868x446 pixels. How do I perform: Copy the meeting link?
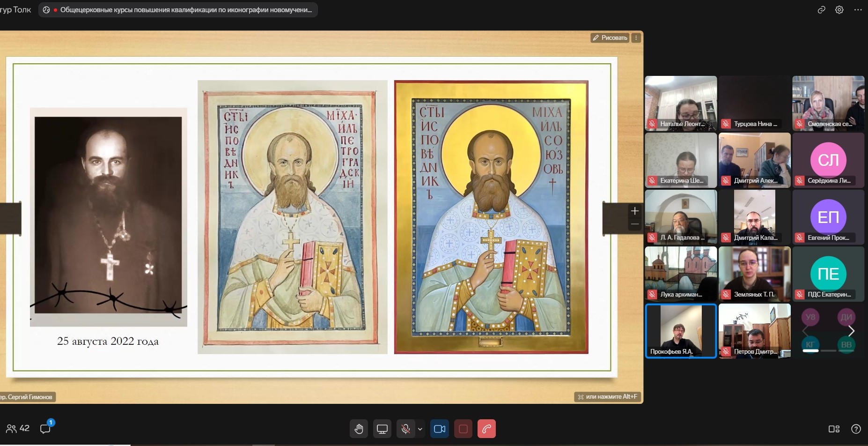click(x=821, y=10)
